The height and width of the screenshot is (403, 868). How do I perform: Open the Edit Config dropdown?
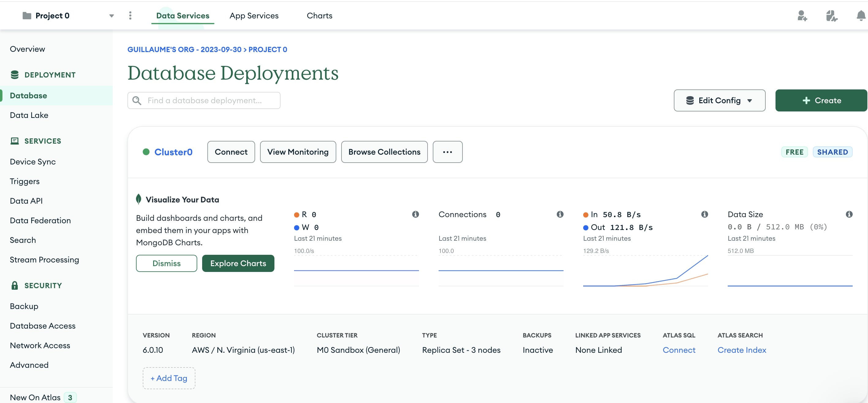(719, 100)
